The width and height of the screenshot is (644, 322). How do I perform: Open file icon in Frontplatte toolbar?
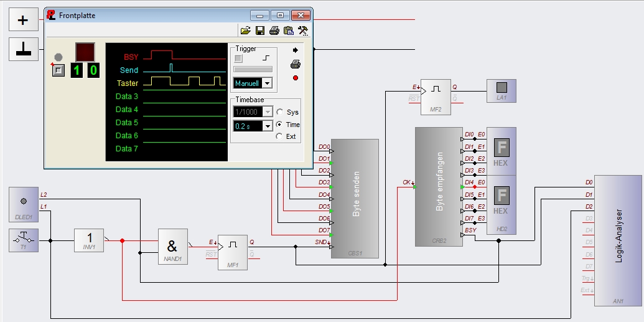pos(246,31)
